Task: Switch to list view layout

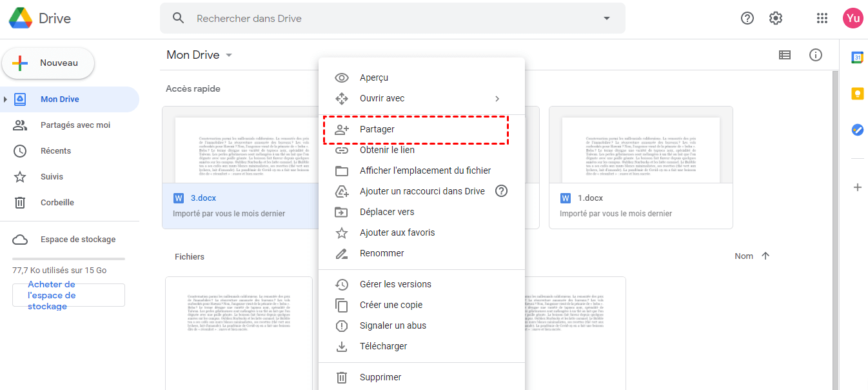Action: click(784, 55)
